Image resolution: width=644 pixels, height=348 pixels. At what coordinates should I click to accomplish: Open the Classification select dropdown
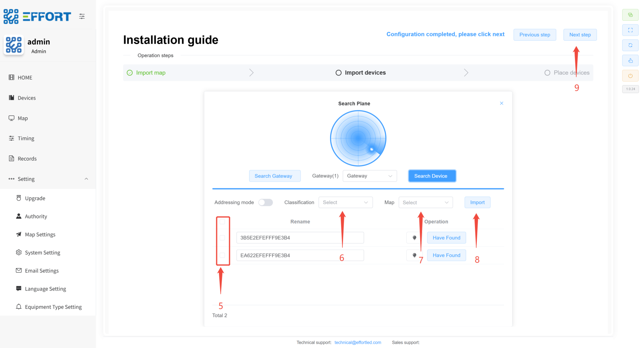coord(345,202)
